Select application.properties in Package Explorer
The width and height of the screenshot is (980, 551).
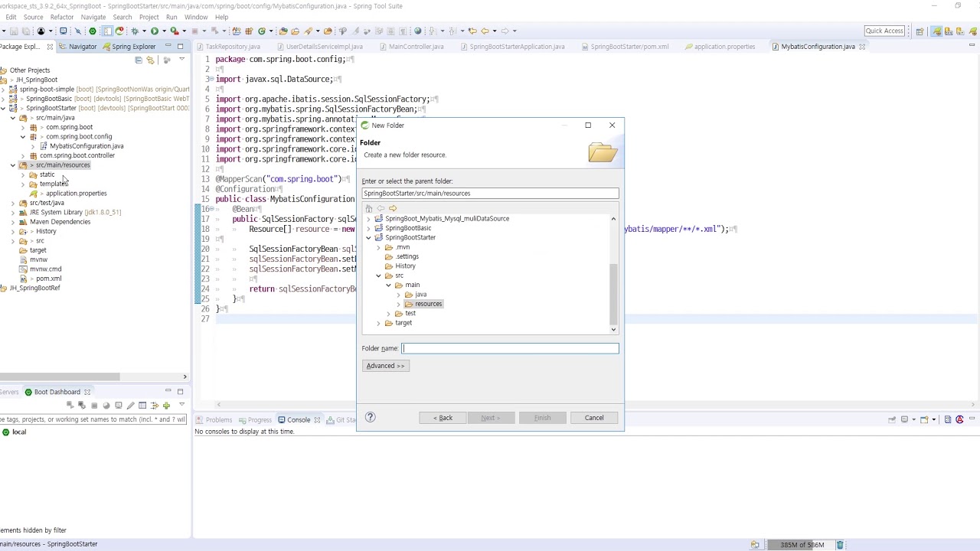pos(76,194)
